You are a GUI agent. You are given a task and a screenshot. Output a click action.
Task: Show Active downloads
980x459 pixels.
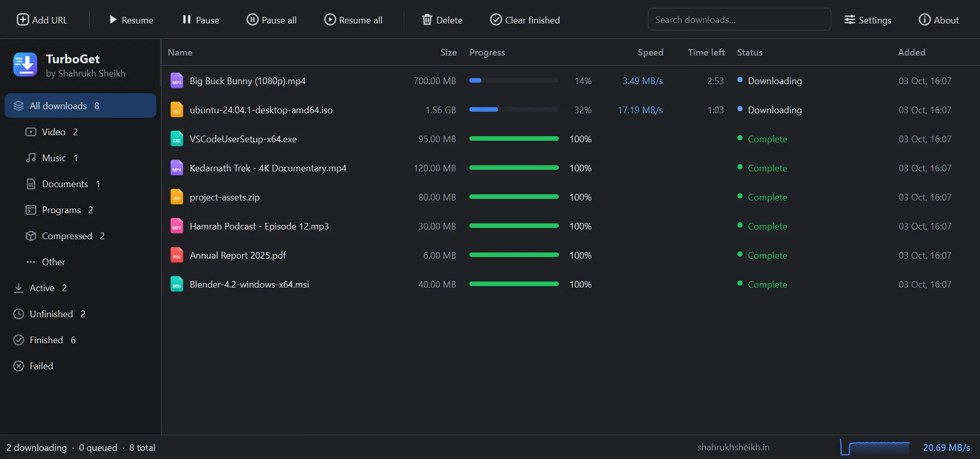(81, 288)
